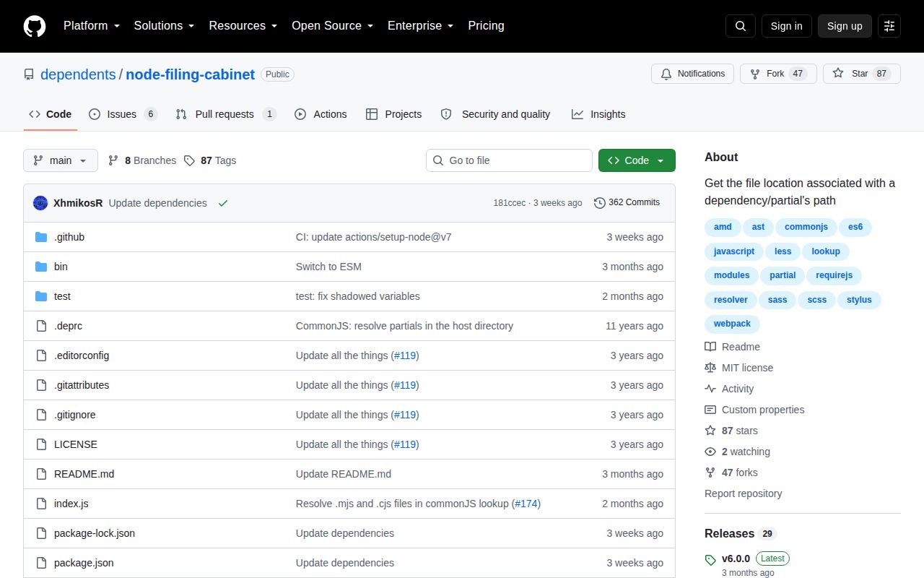
Task: Open the main branch selector
Action: coord(61,160)
